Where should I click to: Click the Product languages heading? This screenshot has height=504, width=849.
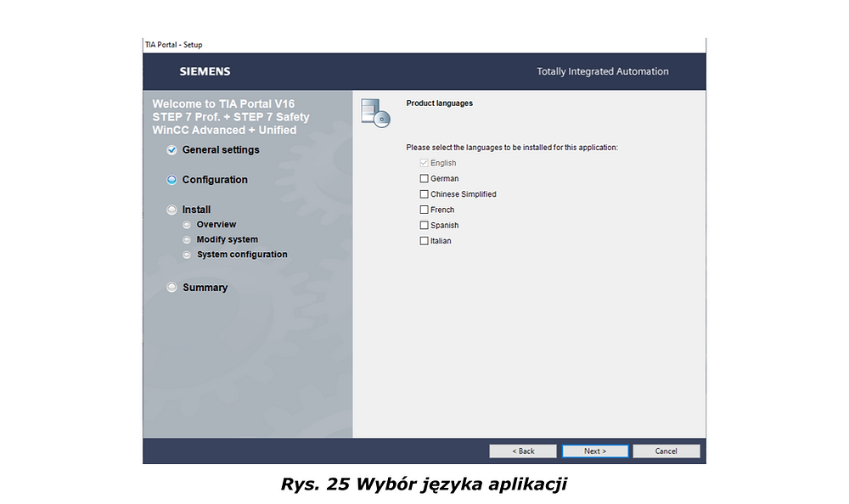439,104
